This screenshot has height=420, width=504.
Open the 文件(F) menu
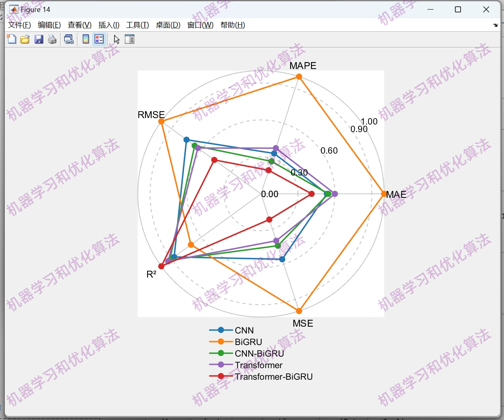(19, 25)
